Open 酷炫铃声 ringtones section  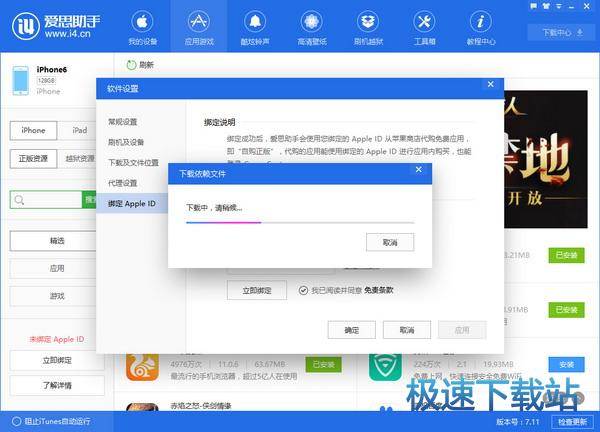pos(255,28)
